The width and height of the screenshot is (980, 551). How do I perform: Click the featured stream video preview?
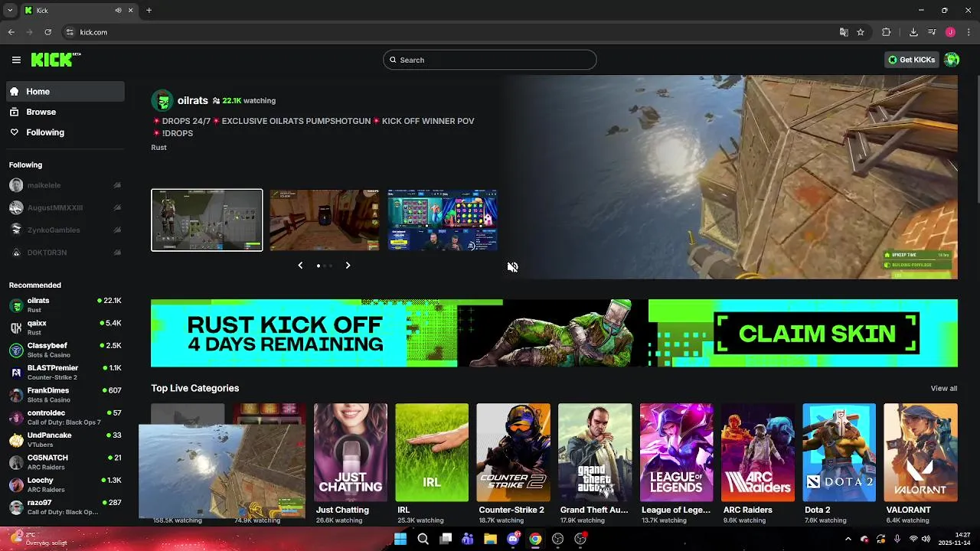point(731,177)
